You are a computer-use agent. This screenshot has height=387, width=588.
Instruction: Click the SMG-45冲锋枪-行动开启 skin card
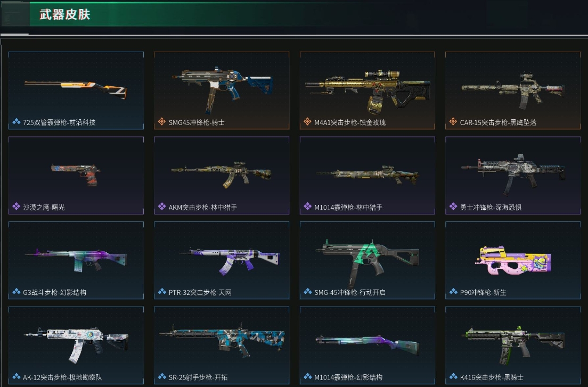coord(367,260)
